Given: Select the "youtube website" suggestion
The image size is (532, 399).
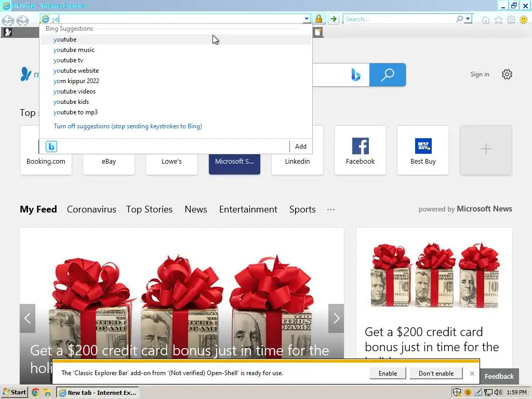Looking at the screenshot, I should click(x=176, y=71).
